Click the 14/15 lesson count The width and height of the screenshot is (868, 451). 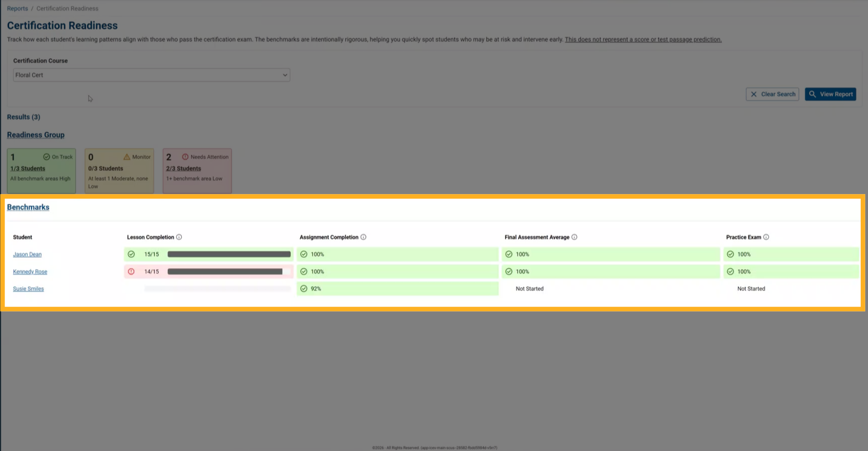point(151,271)
